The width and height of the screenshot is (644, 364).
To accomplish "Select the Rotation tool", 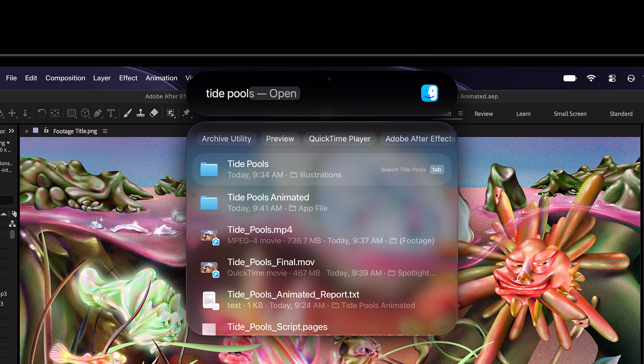I will pyautogui.click(x=41, y=113).
